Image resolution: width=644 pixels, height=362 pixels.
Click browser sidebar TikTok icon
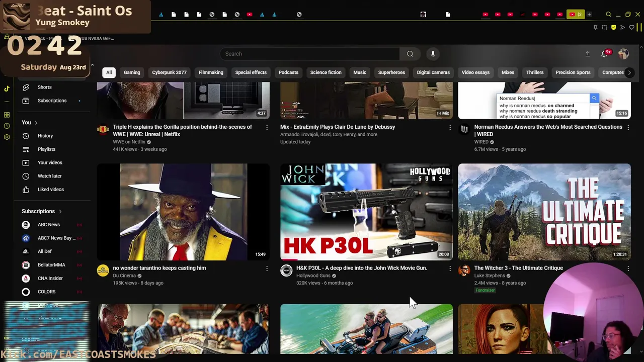click(x=7, y=88)
